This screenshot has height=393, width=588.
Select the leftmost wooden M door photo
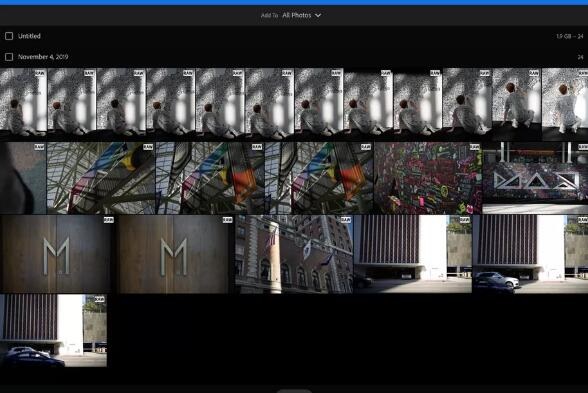point(57,254)
